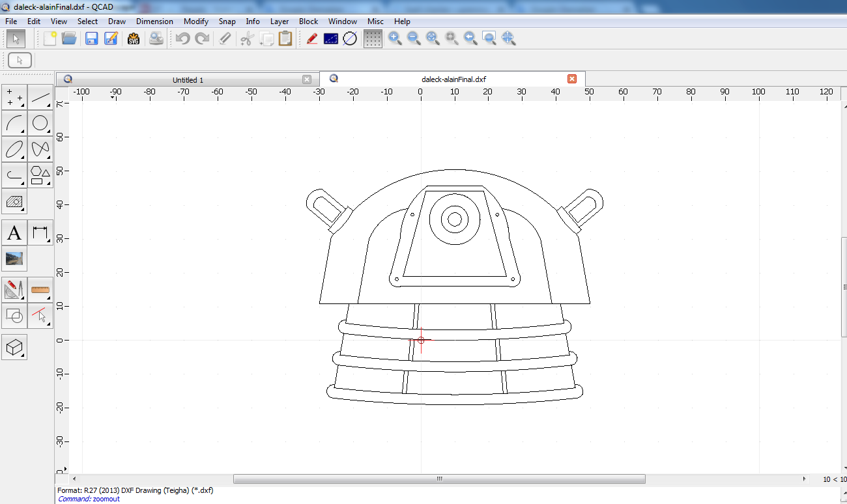Image resolution: width=847 pixels, height=504 pixels.
Task: Toggle the grid display button
Action: [373, 38]
